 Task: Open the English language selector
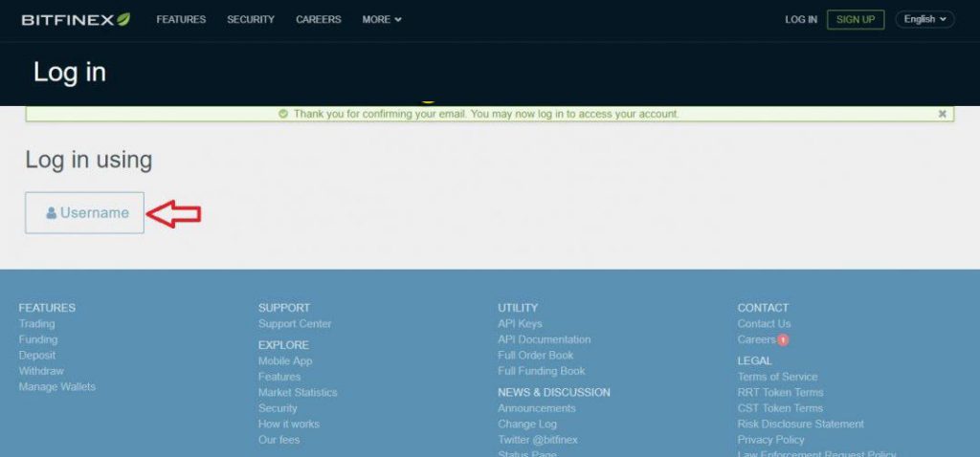[x=925, y=19]
